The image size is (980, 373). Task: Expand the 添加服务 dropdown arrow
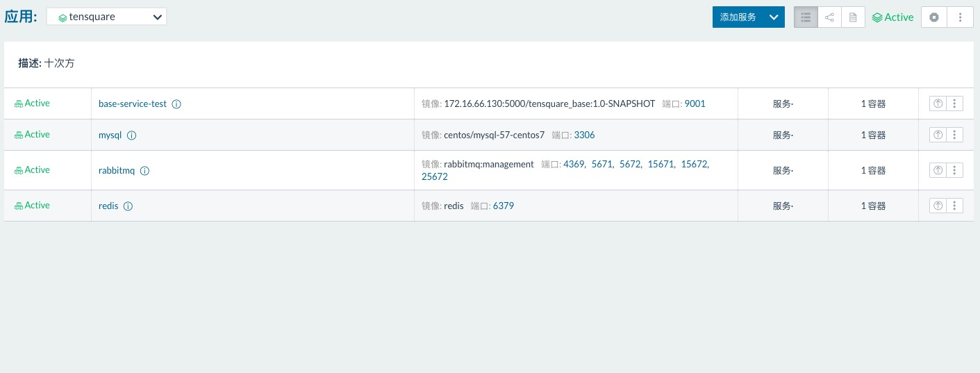point(774,17)
